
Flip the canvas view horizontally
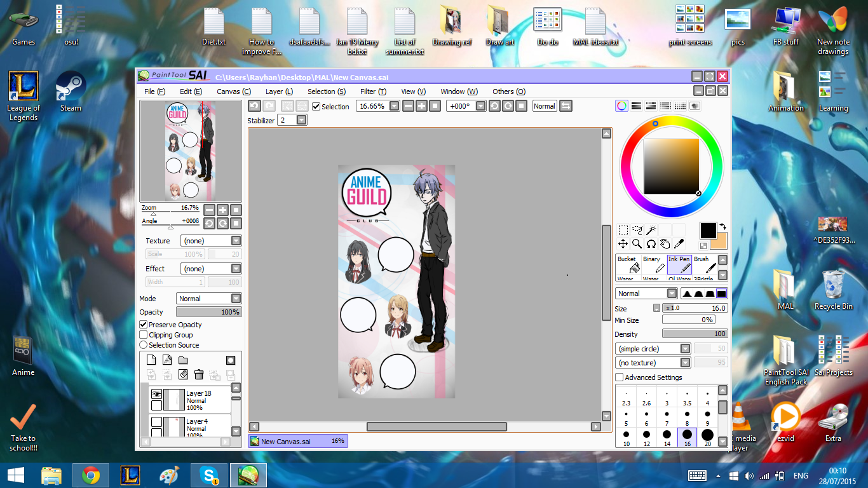tap(566, 106)
